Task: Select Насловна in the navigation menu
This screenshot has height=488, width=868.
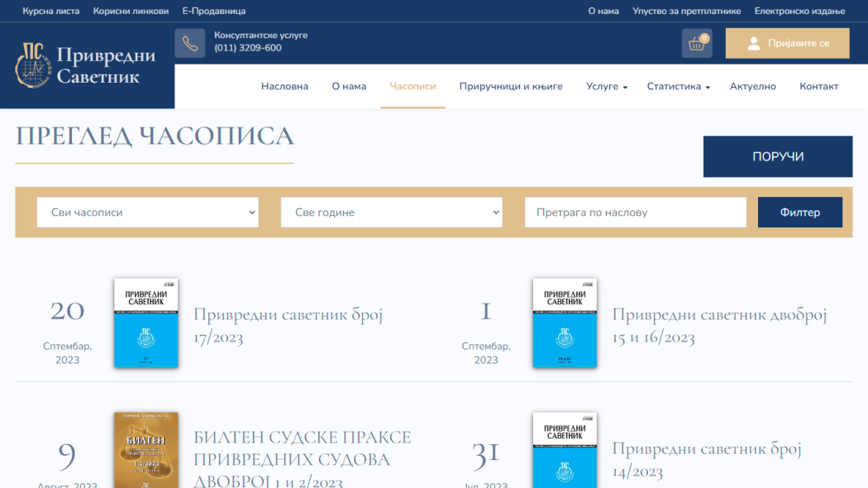Action: pos(284,86)
